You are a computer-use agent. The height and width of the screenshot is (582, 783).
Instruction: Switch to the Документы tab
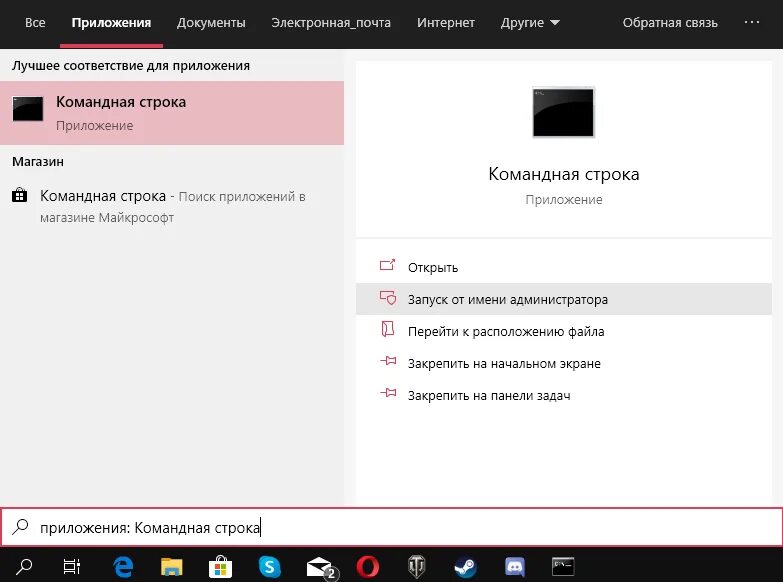211,23
